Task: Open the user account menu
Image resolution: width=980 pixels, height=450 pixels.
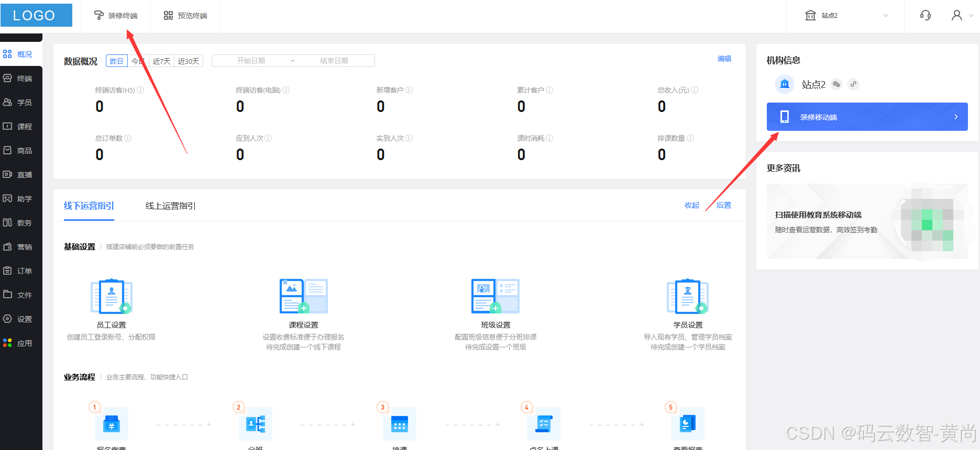Action: (962, 15)
